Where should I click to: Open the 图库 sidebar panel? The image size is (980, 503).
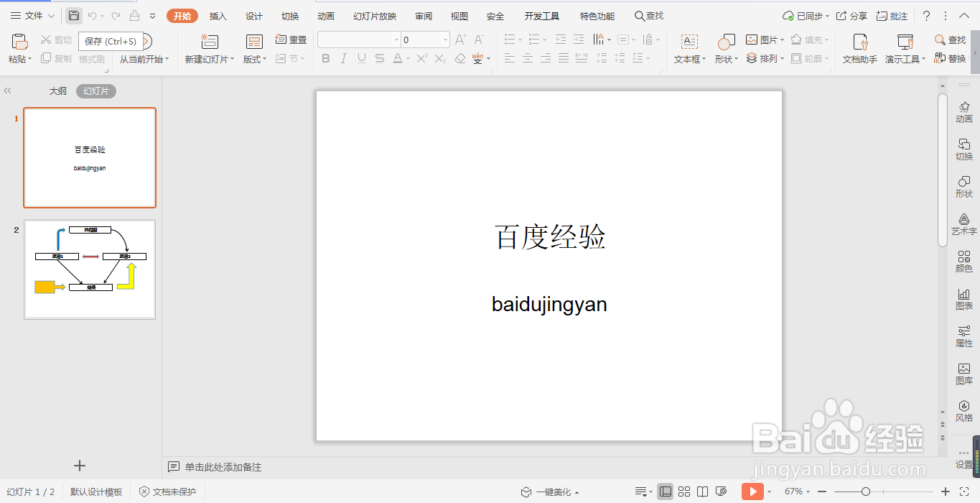[964, 374]
